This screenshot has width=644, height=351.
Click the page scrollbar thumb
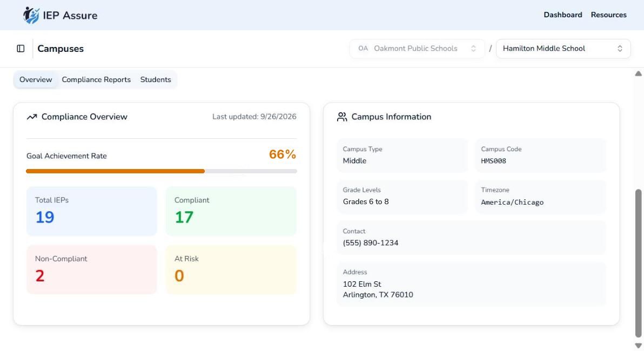click(x=638, y=263)
